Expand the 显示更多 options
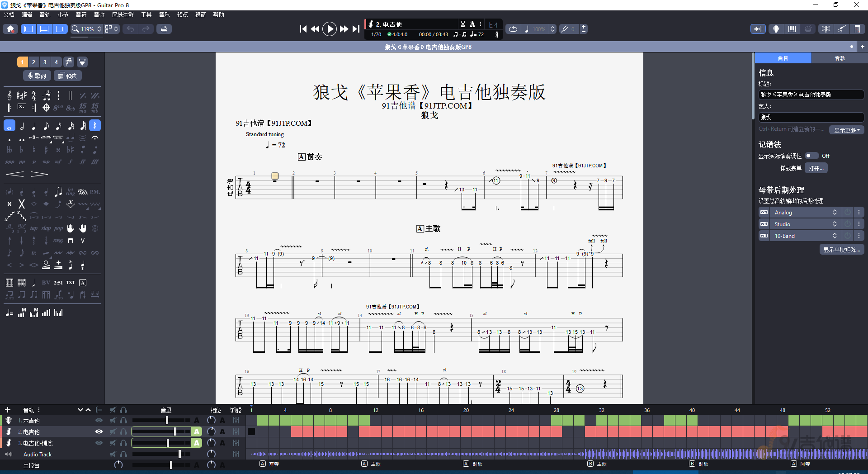 847,130
